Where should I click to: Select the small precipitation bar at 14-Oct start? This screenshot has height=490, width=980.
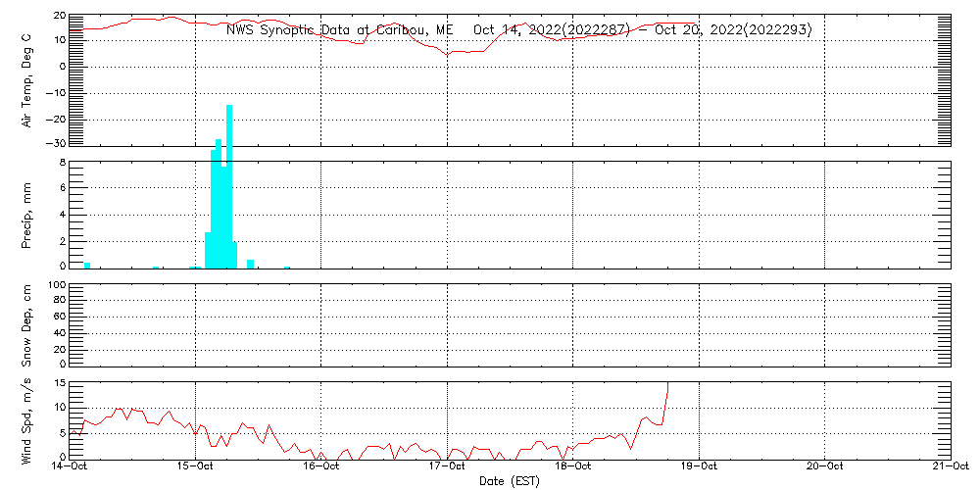(87, 265)
